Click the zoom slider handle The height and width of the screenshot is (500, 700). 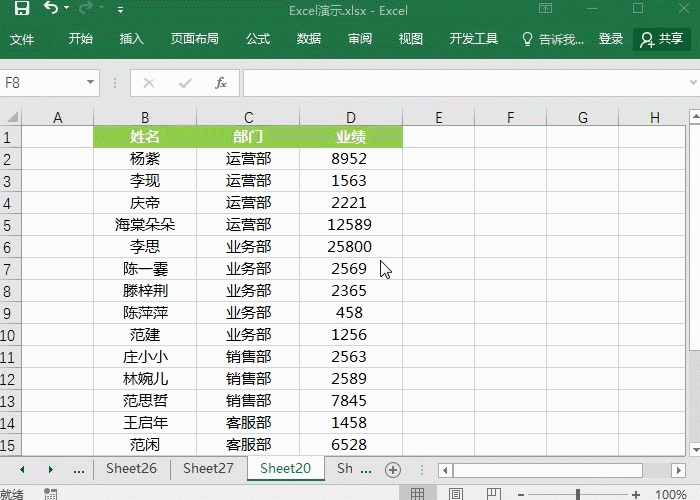point(578,494)
